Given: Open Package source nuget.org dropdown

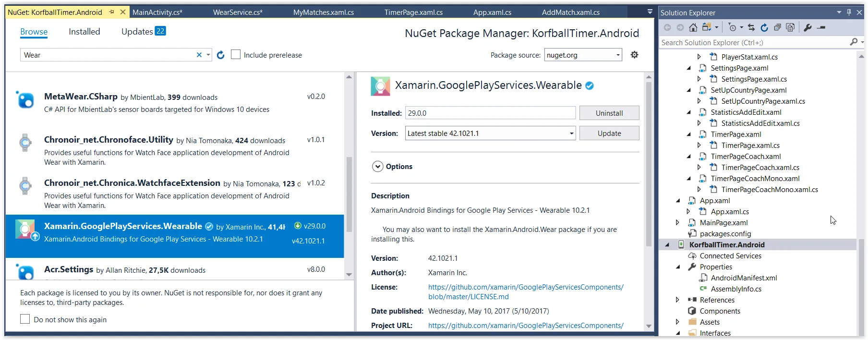Looking at the screenshot, I should (583, 55).
